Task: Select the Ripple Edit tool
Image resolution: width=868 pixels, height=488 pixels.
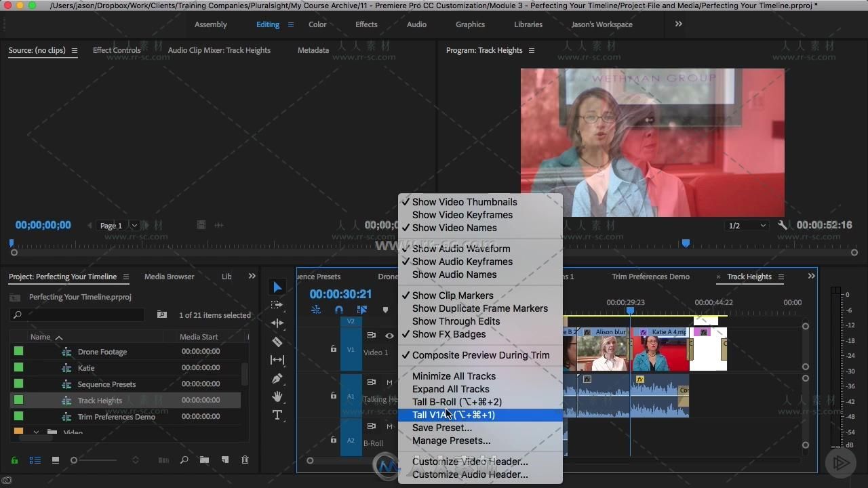Action: [x=277, y=323]
